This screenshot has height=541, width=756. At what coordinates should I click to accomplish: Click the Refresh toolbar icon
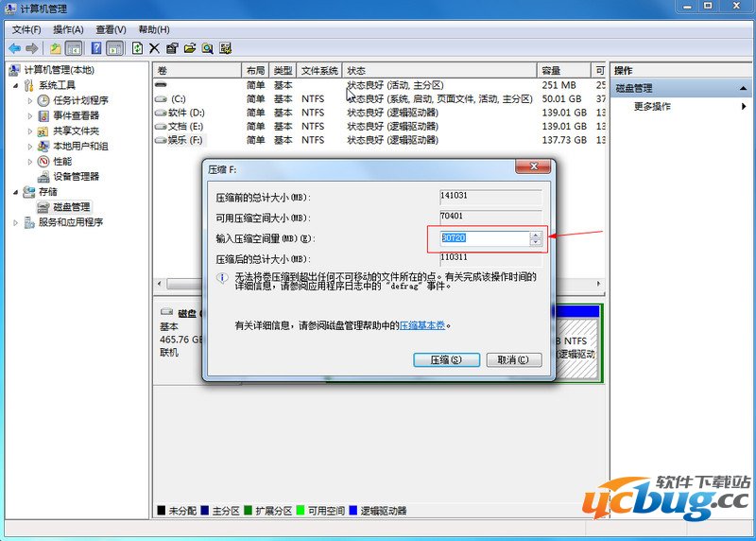(x=138, y=47)
